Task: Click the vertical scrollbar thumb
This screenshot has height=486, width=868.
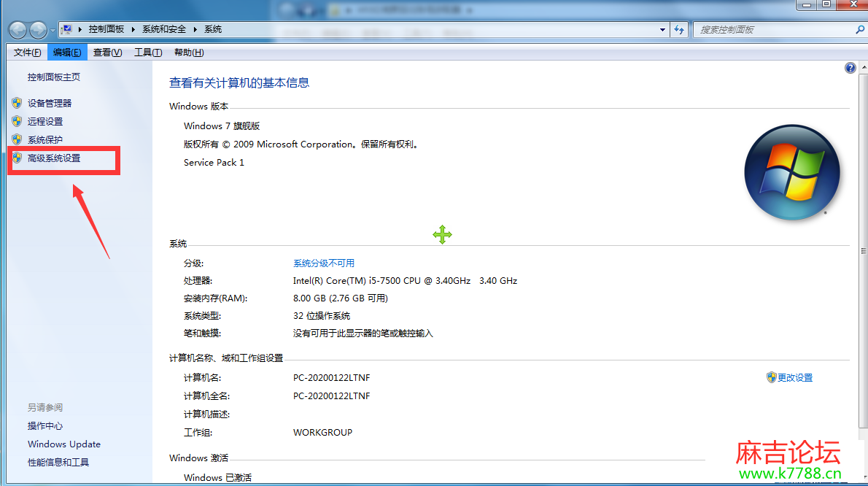Action: tap(864, 250)
